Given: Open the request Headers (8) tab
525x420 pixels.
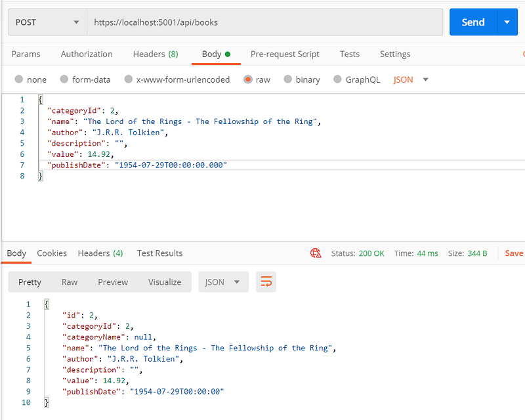Looking at the screenshot, I should [x=156, y=54].
